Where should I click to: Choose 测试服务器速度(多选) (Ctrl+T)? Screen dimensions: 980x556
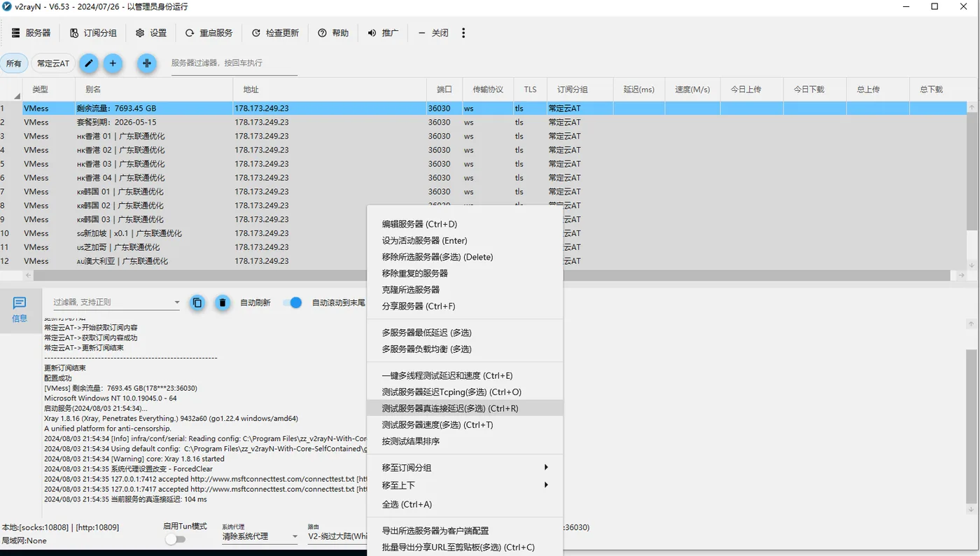coord(465,424)
